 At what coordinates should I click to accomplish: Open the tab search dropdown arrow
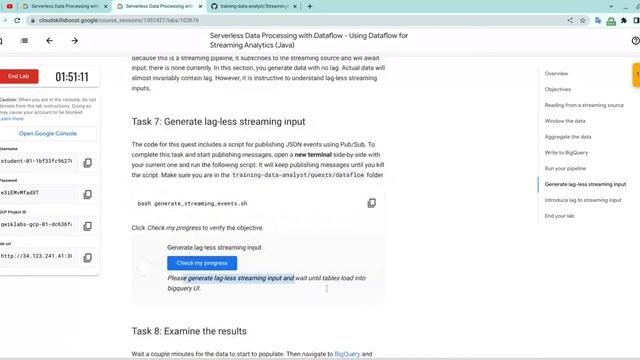611,6
